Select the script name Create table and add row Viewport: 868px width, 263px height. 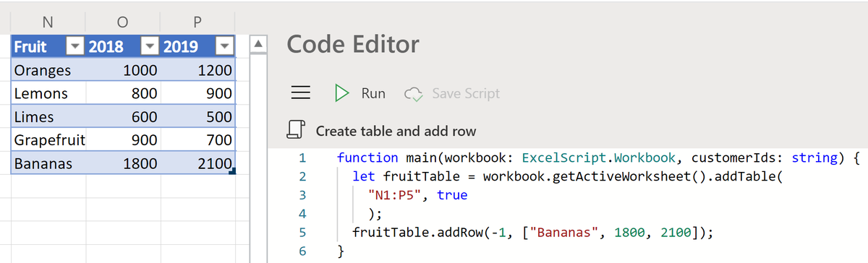coord(396,131)
